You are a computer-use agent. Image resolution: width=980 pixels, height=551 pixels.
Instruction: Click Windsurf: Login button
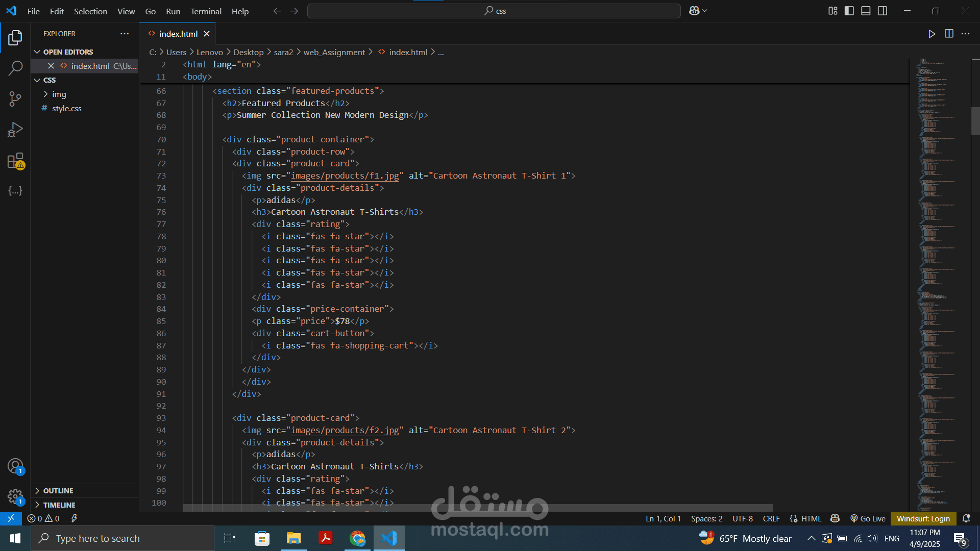click(x=923, y=518)
